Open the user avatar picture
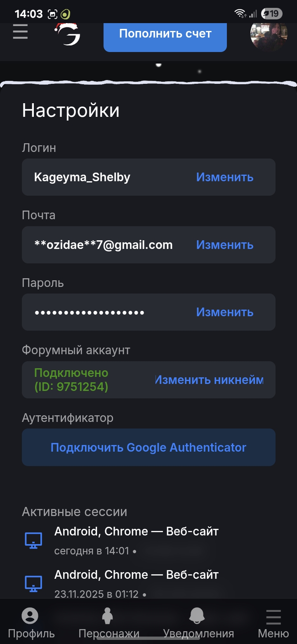Screen dimensions: 297x644 (x=269, y=34)
